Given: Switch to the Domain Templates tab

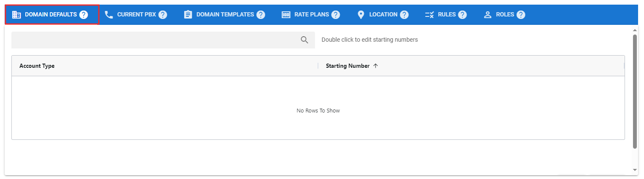Looking at the screenshot, I should point(225,15).
